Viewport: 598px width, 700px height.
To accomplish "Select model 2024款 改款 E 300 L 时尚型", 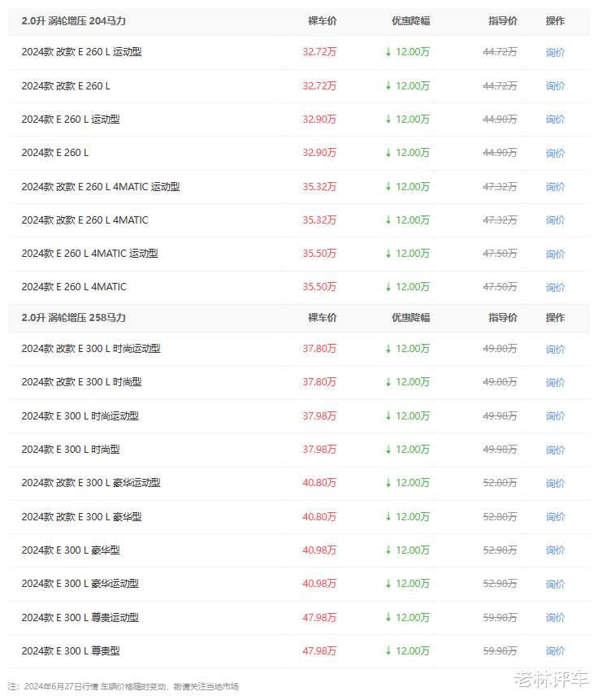I will pos(82,382).
